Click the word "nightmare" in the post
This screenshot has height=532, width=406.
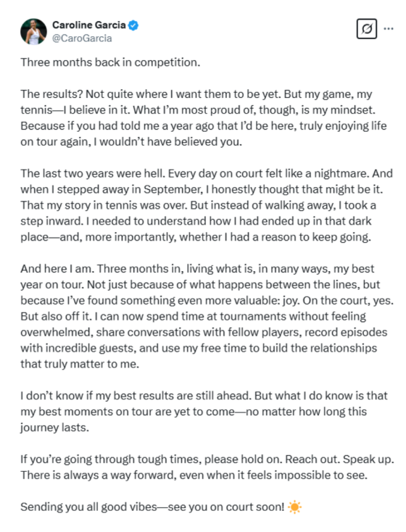(341, 174)
